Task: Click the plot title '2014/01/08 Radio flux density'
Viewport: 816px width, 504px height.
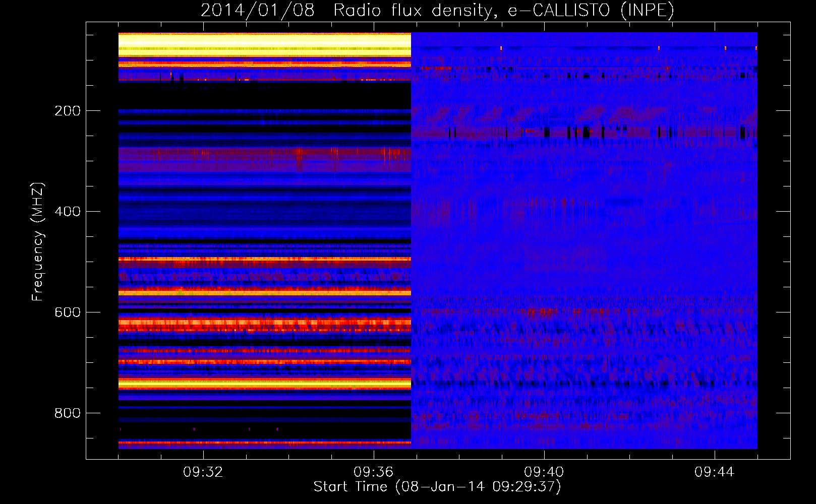Action: [x=437, y=10]
